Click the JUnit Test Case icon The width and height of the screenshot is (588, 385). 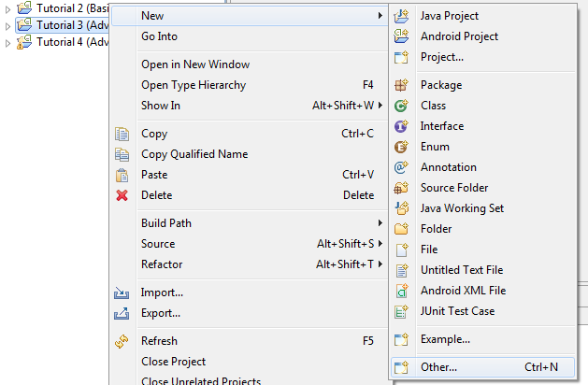click(x=402, y=311)
